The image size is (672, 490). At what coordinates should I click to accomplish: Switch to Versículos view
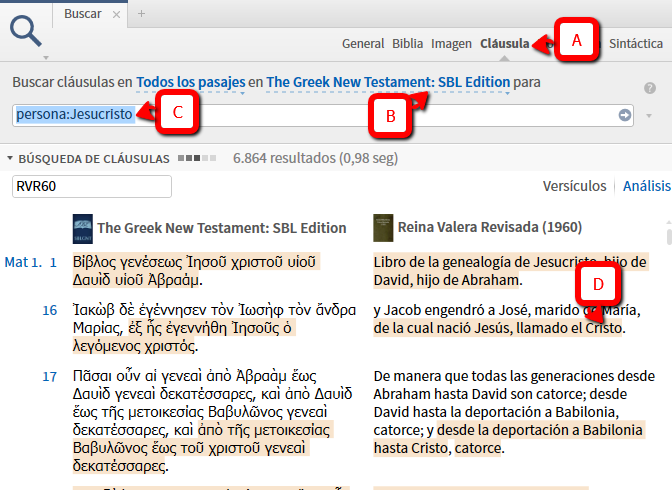pyautogui.click(x=574, y=186)
